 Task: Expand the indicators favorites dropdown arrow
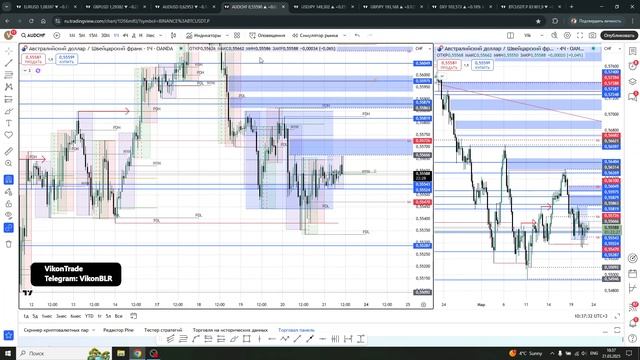[227, 36]
